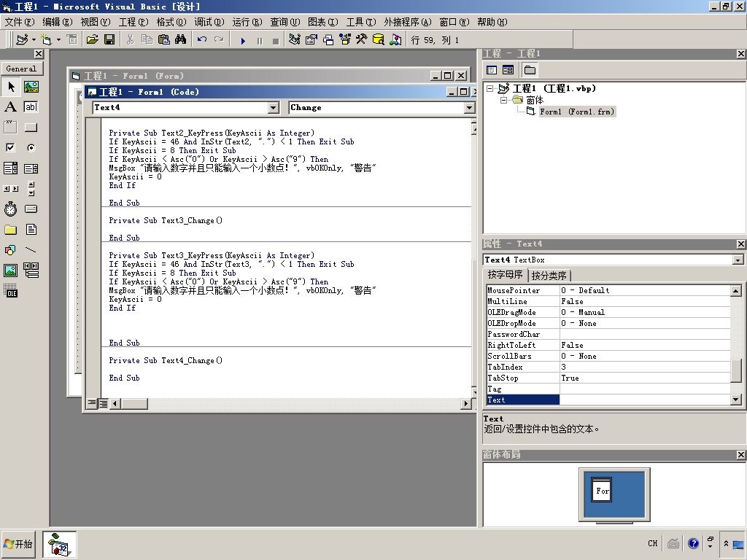This screenshot has width=747, height=560.
Task: Select the CommandButton tool
Action: (x=31, y=128)
